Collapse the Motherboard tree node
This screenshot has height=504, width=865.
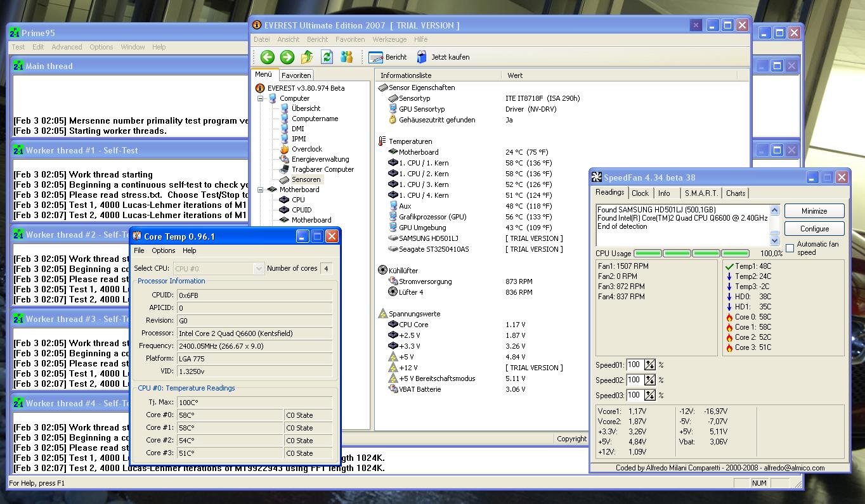point(260,190)
